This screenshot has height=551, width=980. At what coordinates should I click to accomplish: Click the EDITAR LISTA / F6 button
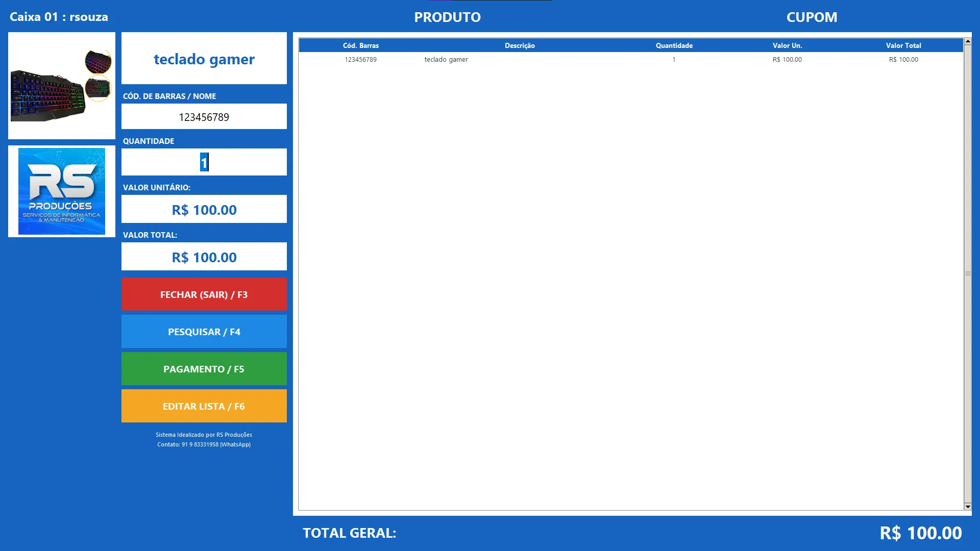coord(204,406)
